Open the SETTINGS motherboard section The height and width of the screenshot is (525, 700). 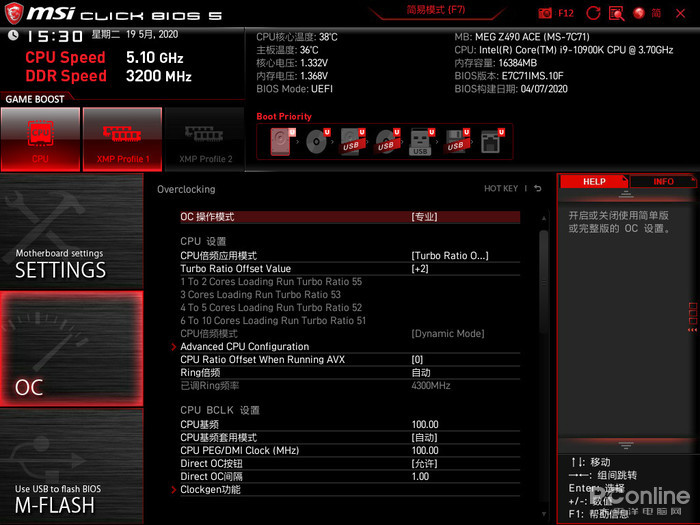pyautogui.click(x=71, y=231)
